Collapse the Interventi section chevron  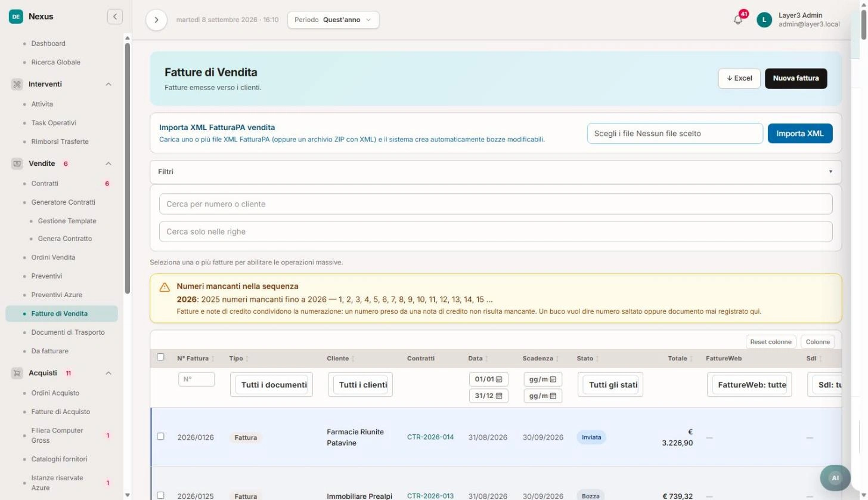pyautogui.click(x=108, y=84)
